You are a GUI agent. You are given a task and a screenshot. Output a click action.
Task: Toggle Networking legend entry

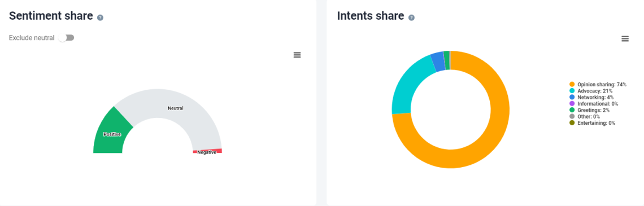pyautogui.click(x=592, y=97)
